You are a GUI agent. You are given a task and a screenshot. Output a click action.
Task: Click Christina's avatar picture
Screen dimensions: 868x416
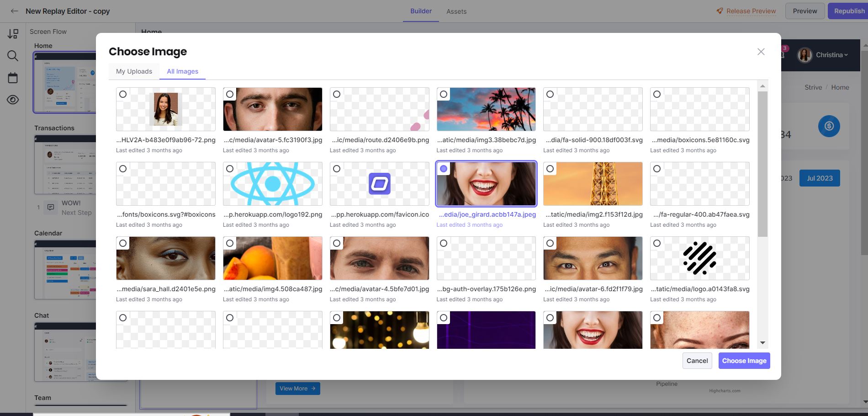(x=805, y=55)
